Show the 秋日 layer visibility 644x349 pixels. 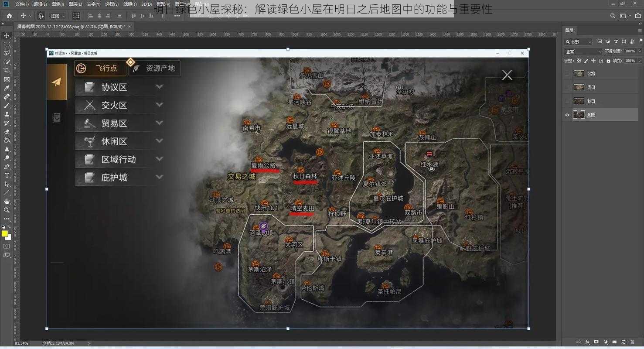567,101
